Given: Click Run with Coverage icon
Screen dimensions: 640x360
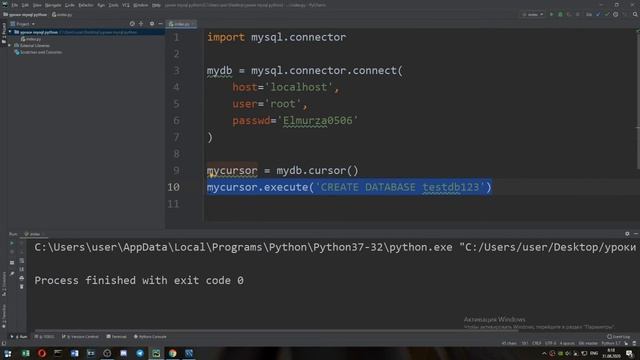Looking at the screenshot, I should tap(569, 14).
